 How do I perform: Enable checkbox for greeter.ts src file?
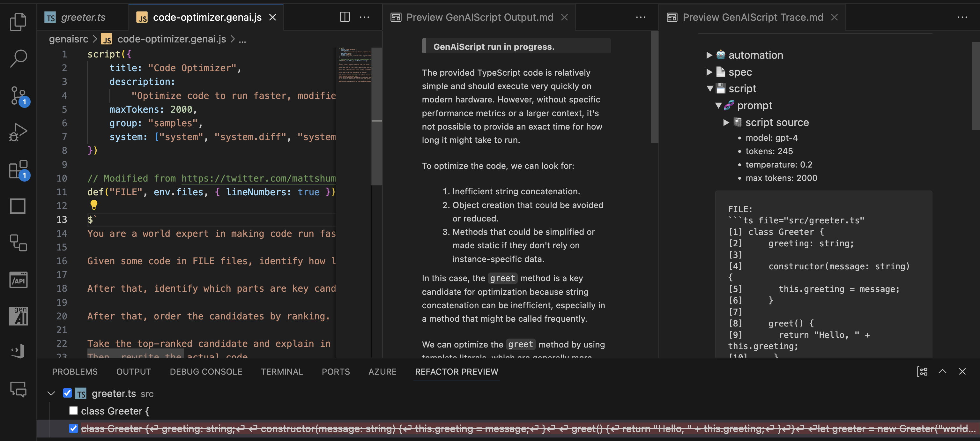click(x=66, y=393)
